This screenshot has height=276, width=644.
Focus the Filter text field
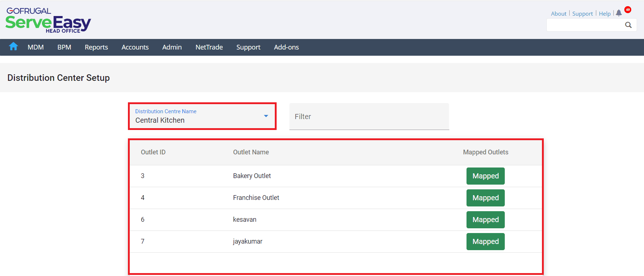click(369, 117)
